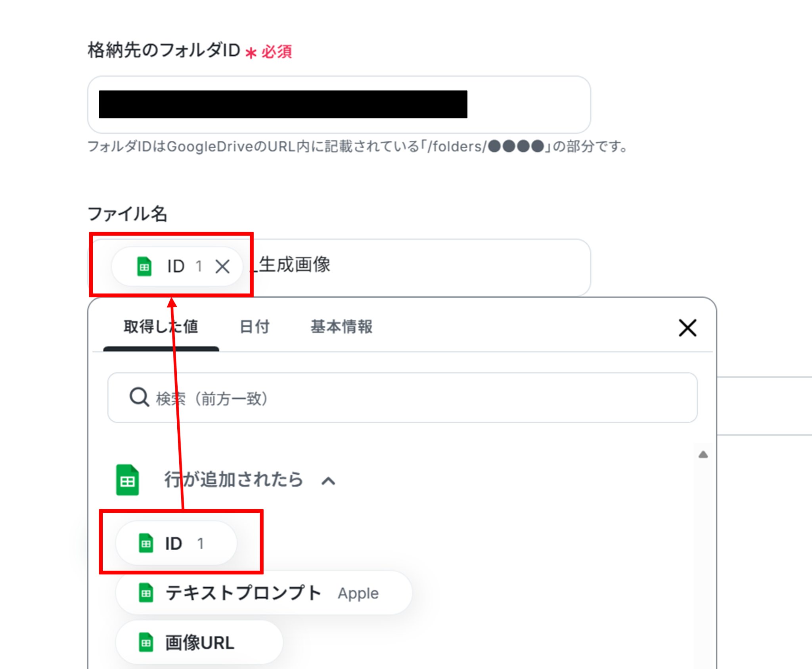The height and width of the screenshot is (669, 812).
Task: Click the scrollbar up arrow
Action: pos(703,455)
